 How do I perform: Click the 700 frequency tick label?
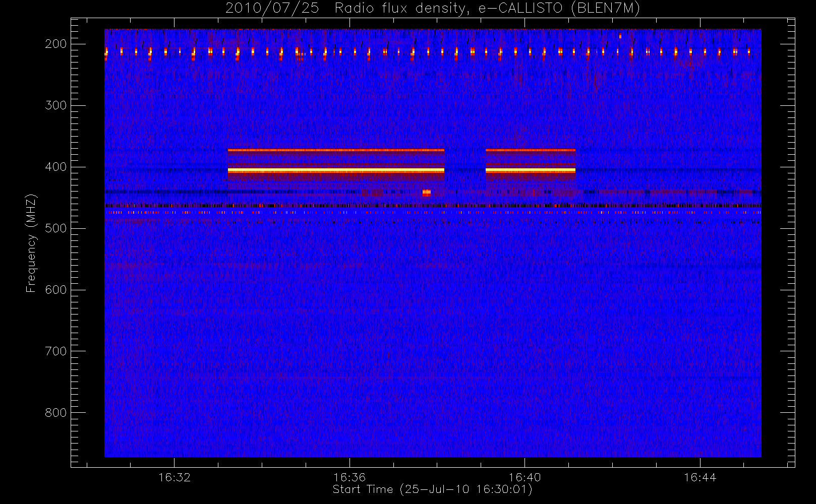coord(55,351)
